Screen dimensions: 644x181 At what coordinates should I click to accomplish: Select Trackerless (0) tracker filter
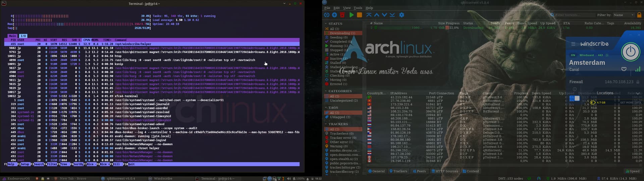coord(343,133)
